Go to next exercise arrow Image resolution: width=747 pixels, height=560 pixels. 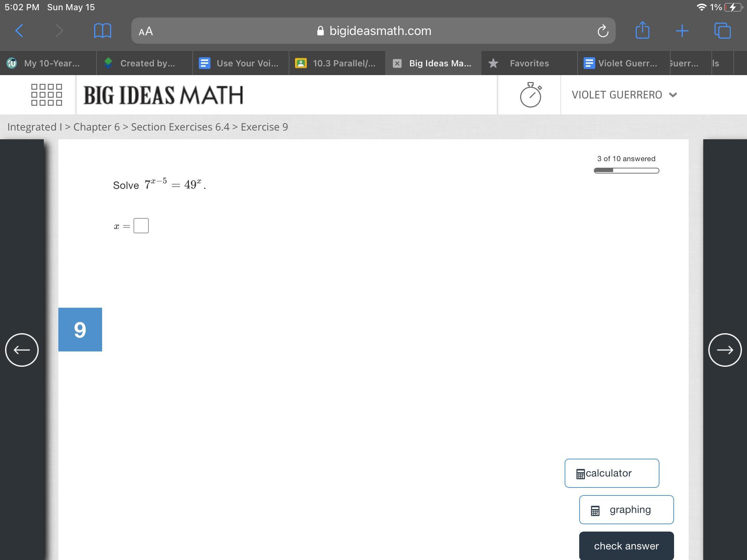point(725,350)
